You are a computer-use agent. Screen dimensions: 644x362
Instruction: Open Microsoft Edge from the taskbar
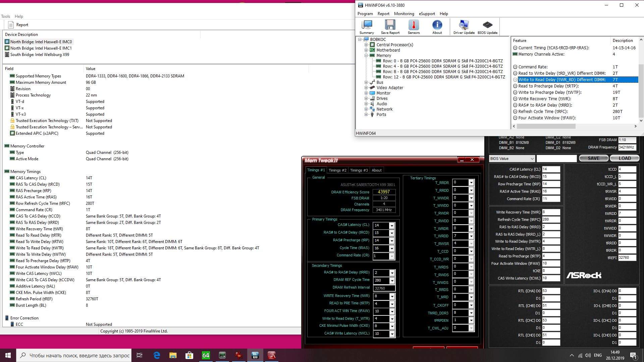[x=157, y=355]
